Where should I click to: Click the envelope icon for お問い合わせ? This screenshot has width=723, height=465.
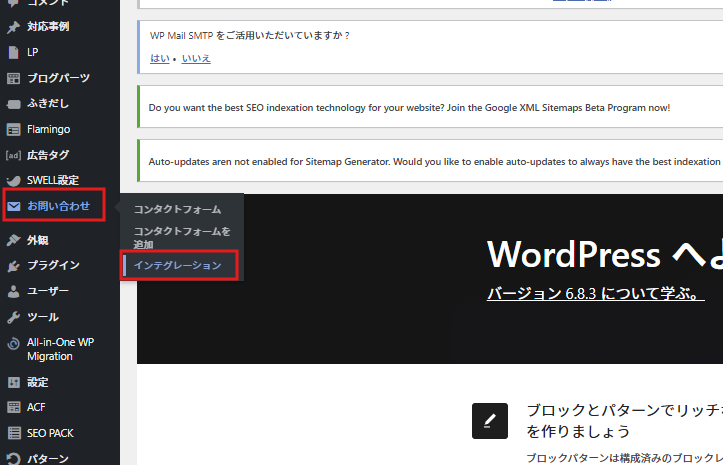click(13, 207)
